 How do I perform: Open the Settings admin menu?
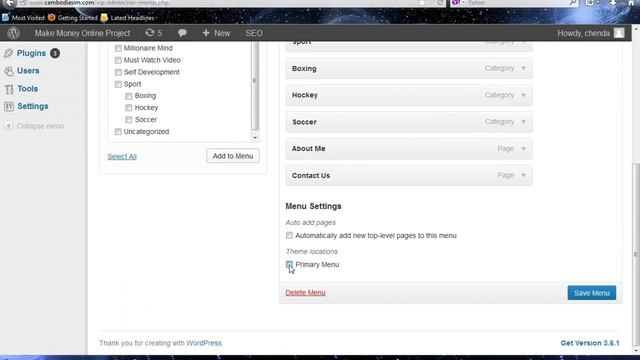33,106
